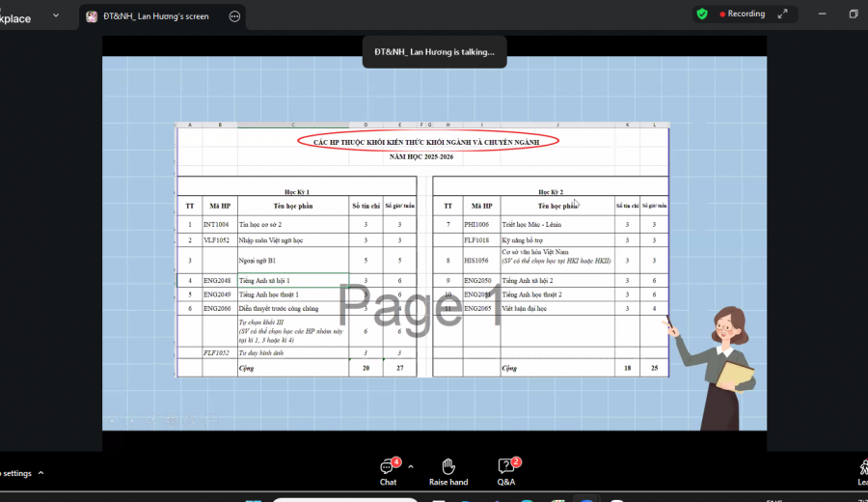The width and height of the screenshot is (868, 502).
Task: Go to previous slide using faded arrow
Action: [x=113, y=421]
